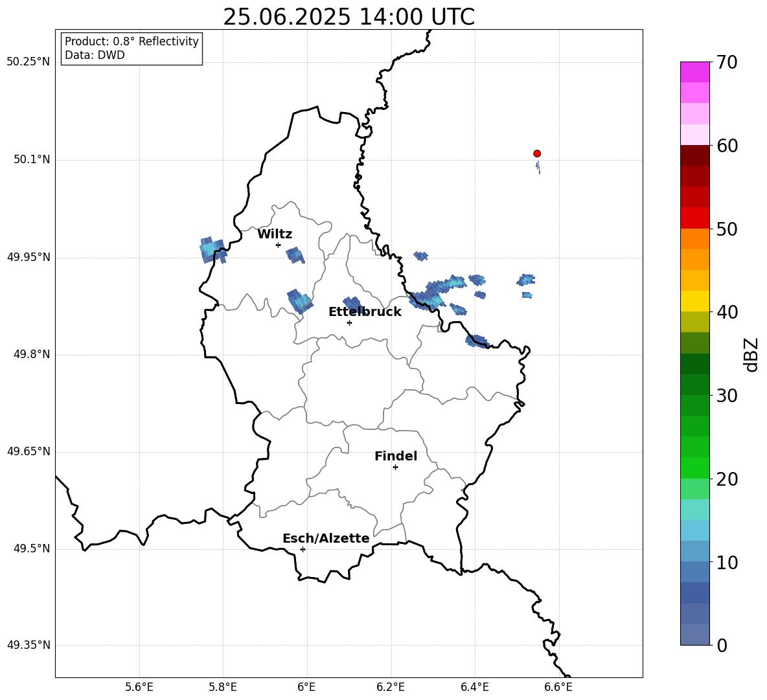Click the 70 colorbar tick label
767x700 pixels.
726,62
